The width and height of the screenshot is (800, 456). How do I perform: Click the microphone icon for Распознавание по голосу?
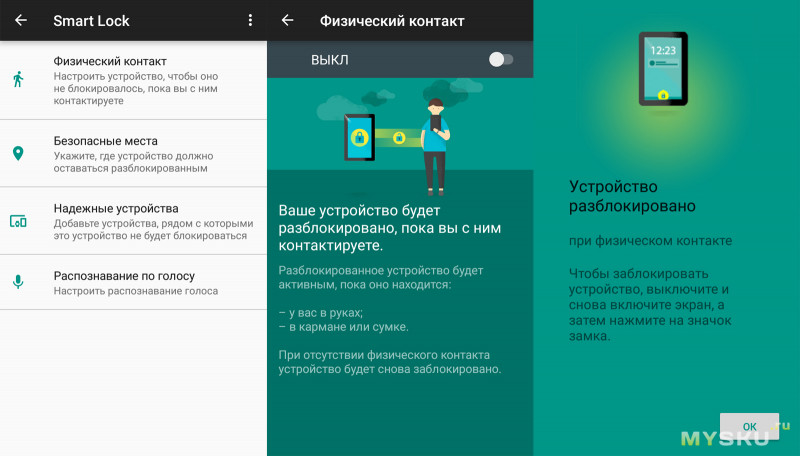coord(18,282)
